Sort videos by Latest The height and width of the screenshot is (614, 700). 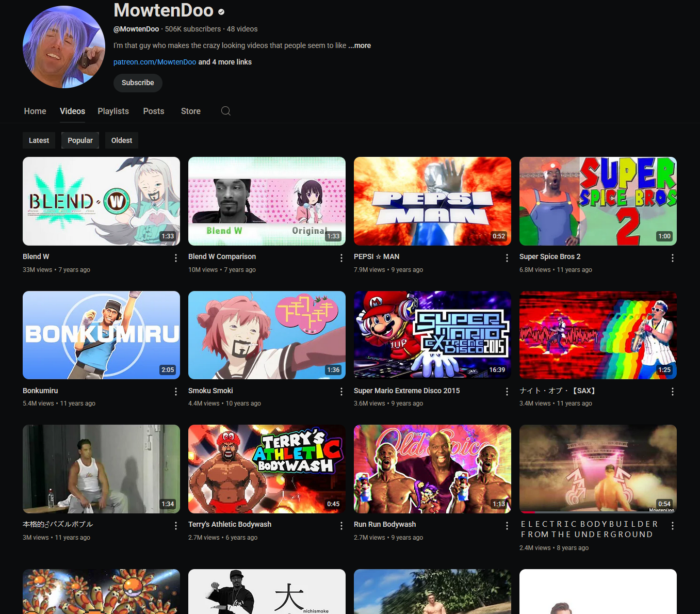(39, 140)
